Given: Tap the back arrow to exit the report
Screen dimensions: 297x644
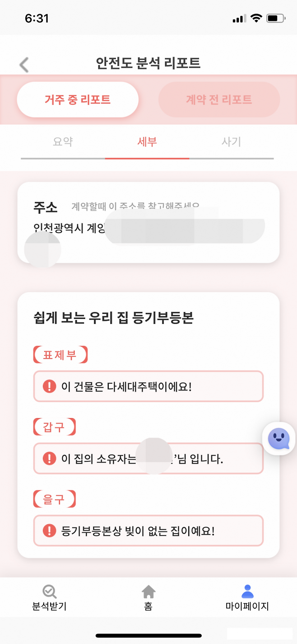Looking at the screenshot, I should click(x=23, y=64).
